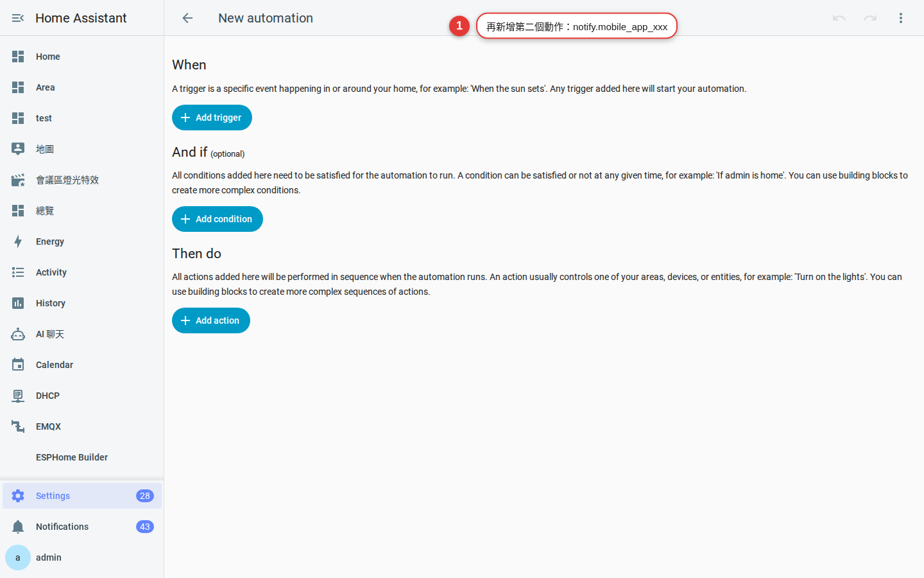The width and height of the screenshot is (924, 578).
Task: Click Add action button
Action: [x=211, y=320]
